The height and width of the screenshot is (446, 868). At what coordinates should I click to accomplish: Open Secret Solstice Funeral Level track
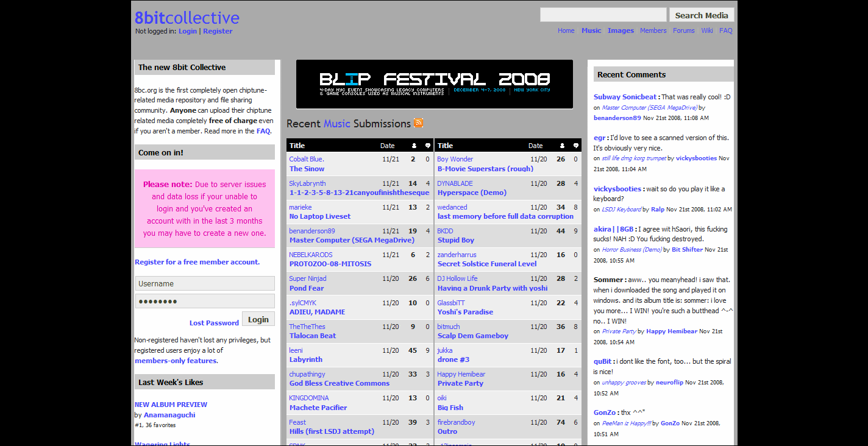[x=487, y=264]
